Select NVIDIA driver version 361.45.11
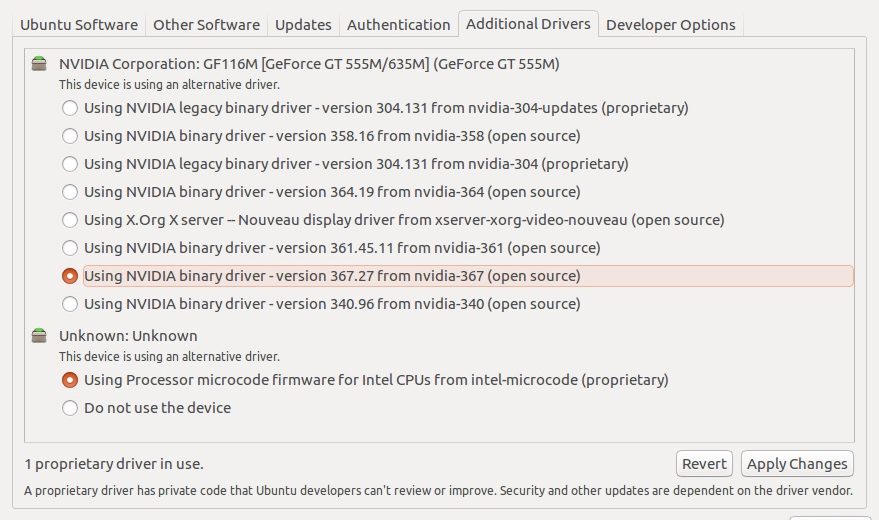The width and height of the screenshot is (879, 520). tap(70, 247)
